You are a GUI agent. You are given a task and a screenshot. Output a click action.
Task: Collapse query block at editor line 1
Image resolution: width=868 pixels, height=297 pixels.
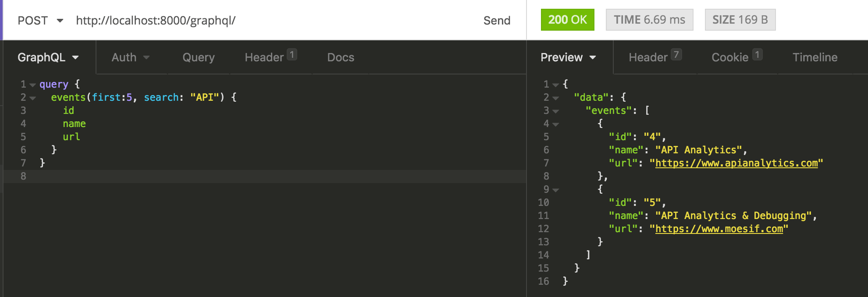pos(32,85)
